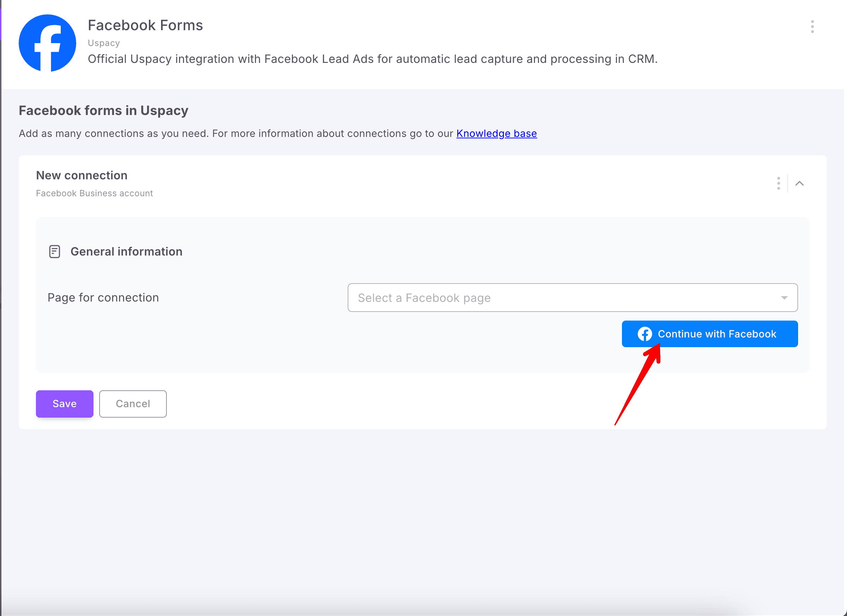
Task: Click the Official Uspacy integration description text
Action: pos(373,59)
